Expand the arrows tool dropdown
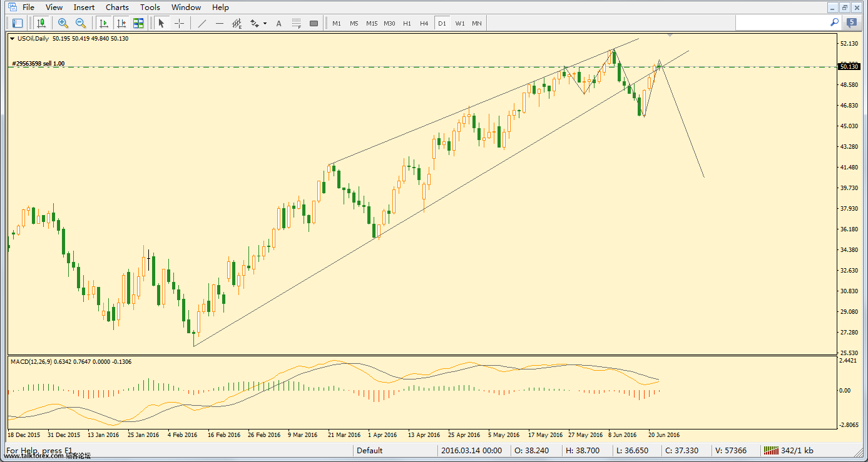Image resolution: width=868 pixels, height=462 pixels. 265,24
